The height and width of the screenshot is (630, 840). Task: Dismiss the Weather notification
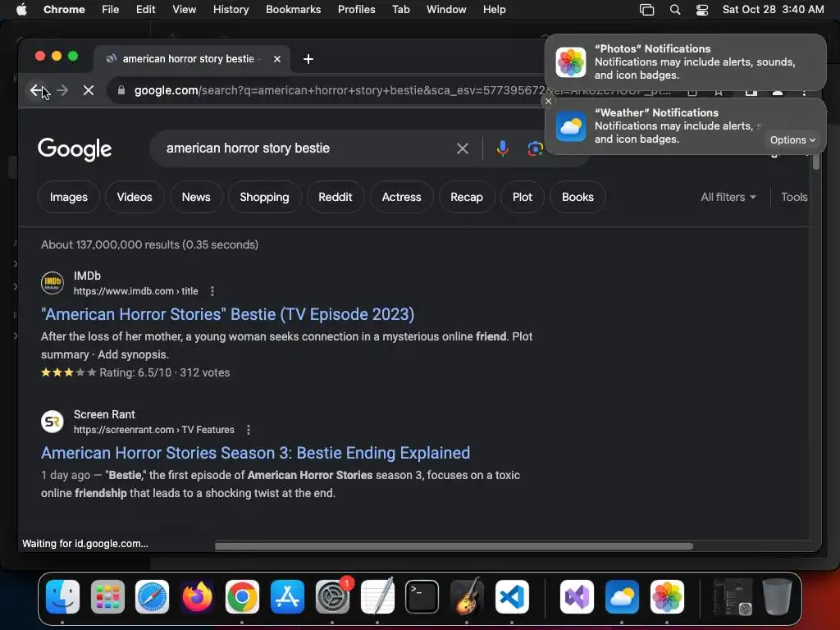tap(548, 101)
